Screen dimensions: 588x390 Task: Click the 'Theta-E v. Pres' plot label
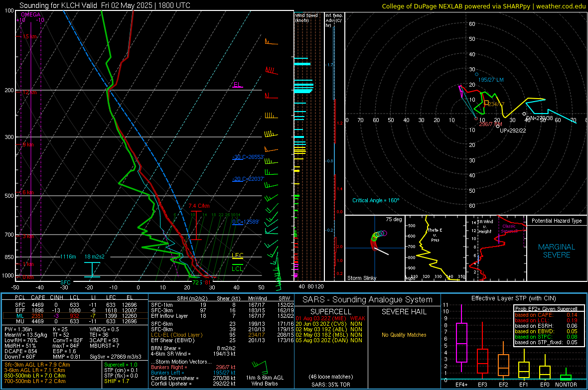click(x=435, y=235)
